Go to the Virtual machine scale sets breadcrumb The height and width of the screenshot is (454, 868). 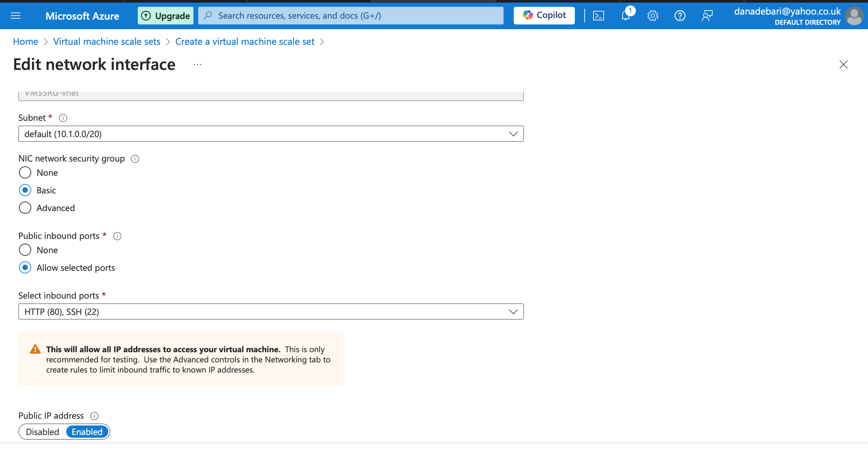(x=107, y=41)
